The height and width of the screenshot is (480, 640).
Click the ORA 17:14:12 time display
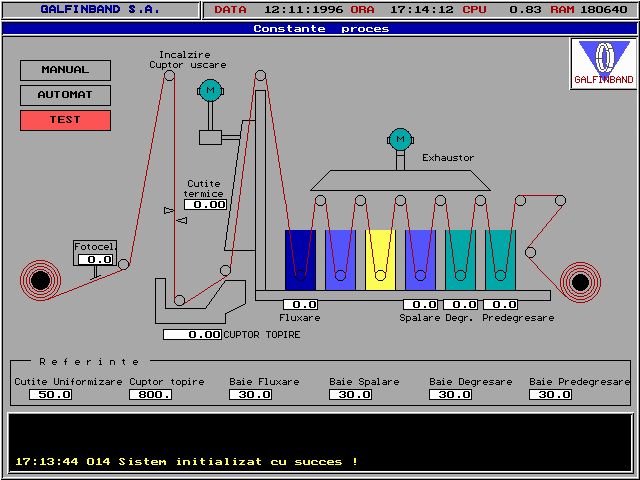pos(402,9)
